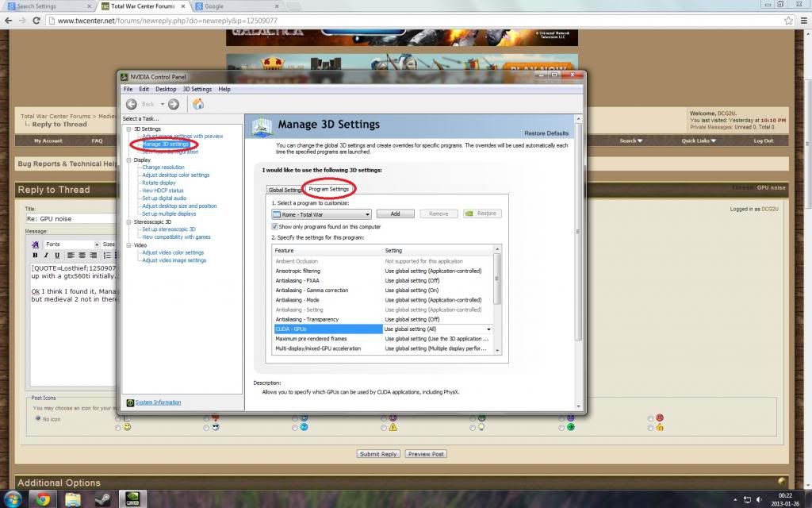Switch to the Global Settings tab
This screenshot has width=812, height=508.
pyautogui.click(x=285, y=190)
